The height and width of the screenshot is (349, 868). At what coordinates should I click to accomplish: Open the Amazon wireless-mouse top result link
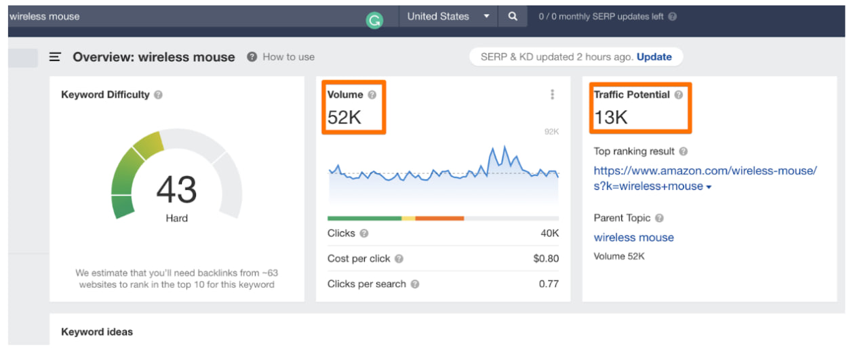point(705,171)
